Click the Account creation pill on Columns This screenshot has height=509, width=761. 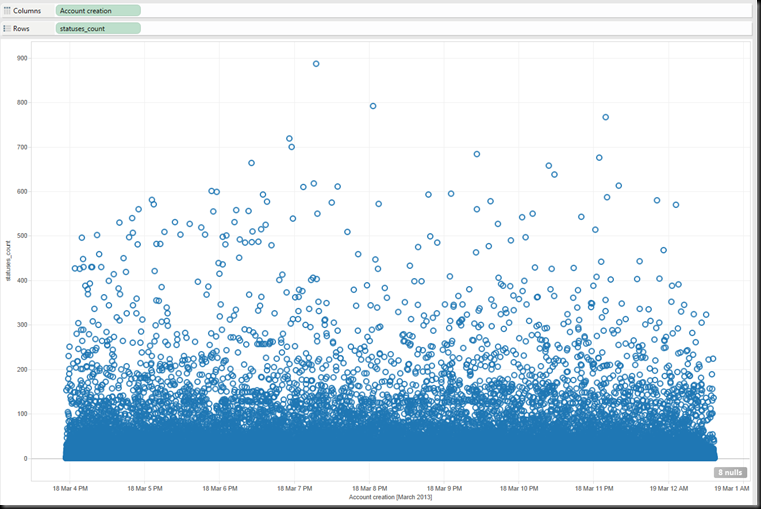(98, 11)
